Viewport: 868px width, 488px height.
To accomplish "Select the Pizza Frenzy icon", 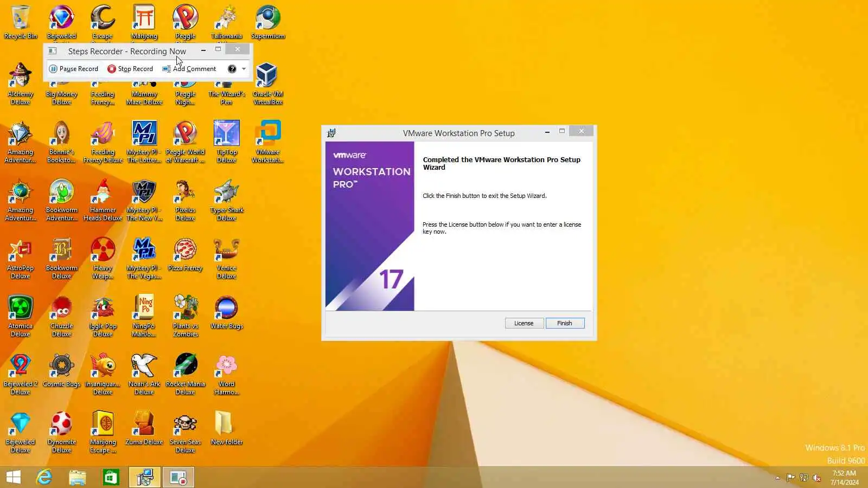I will (x=186, y=254).
